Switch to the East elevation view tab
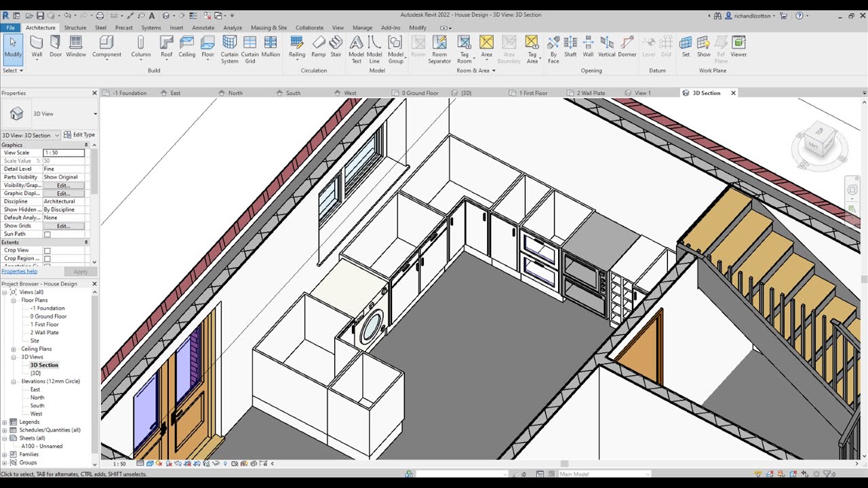868x488 pixels. point(176,93)
